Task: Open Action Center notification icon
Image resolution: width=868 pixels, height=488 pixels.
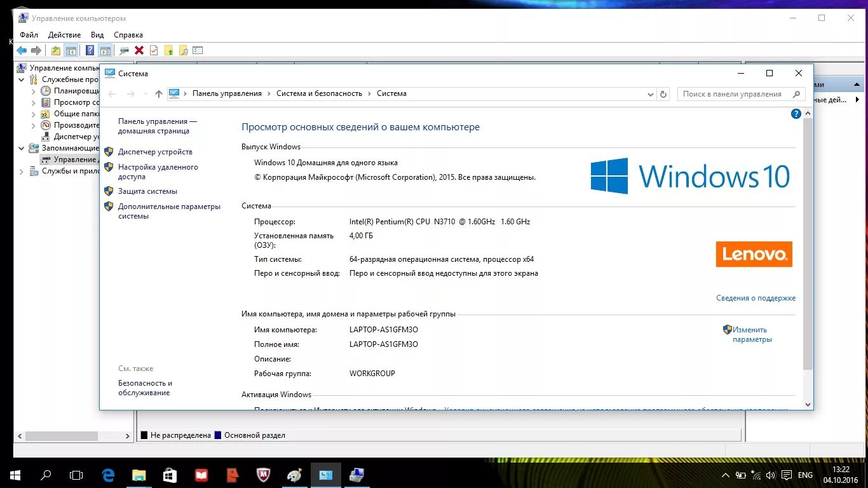Action: point(786,475)
